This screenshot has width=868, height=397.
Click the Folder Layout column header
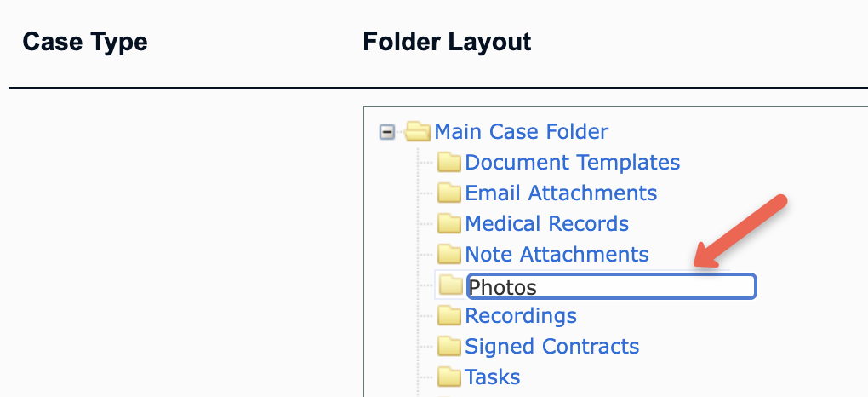[x=447, y=42]
